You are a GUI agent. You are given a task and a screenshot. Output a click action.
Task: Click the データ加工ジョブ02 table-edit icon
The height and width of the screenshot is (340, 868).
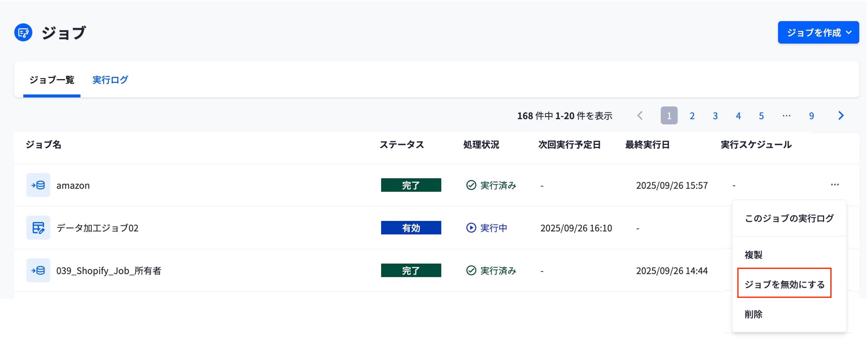(x=38, y=228)
